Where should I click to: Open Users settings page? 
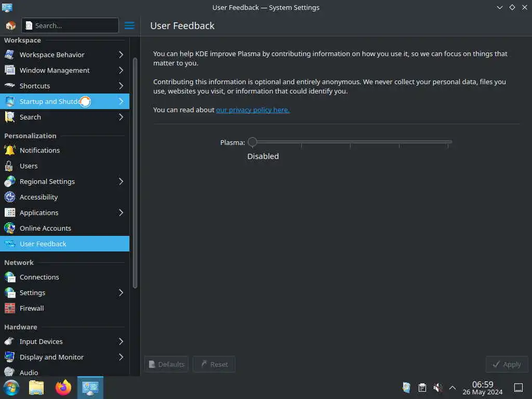coord(64,166)
